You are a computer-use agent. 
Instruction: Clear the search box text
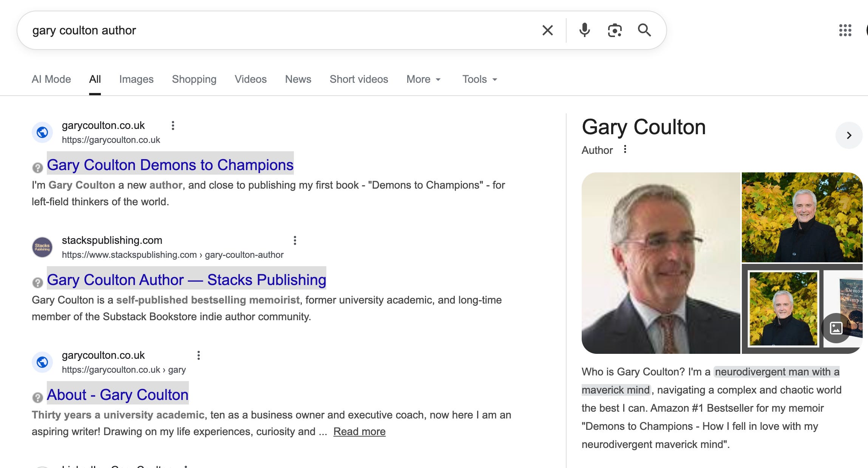coord(547,30)
